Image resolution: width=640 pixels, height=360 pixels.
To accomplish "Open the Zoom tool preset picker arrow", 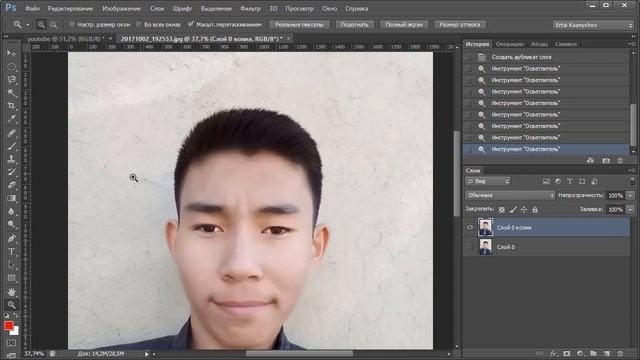I will click(28, 25).
